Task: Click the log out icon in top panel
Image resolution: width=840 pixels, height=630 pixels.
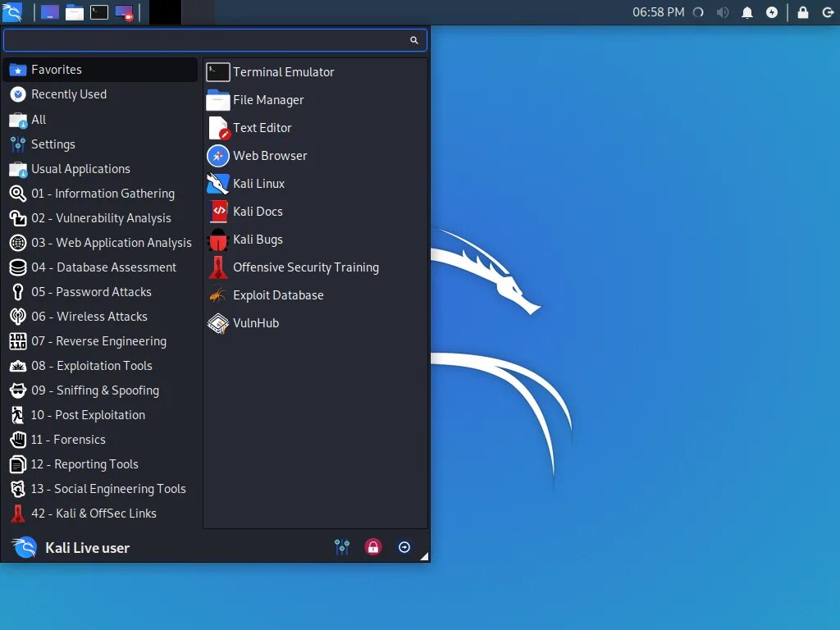Action: coord(828,12)
